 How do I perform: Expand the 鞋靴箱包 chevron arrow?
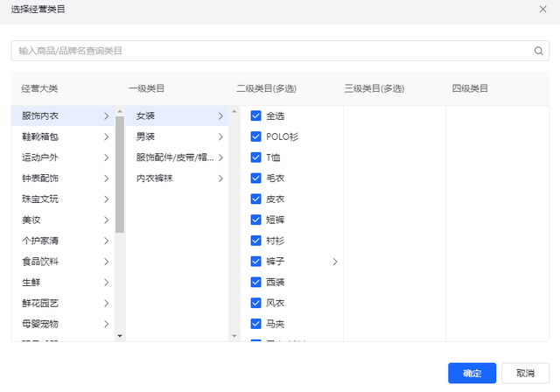[x=107, y=136]
